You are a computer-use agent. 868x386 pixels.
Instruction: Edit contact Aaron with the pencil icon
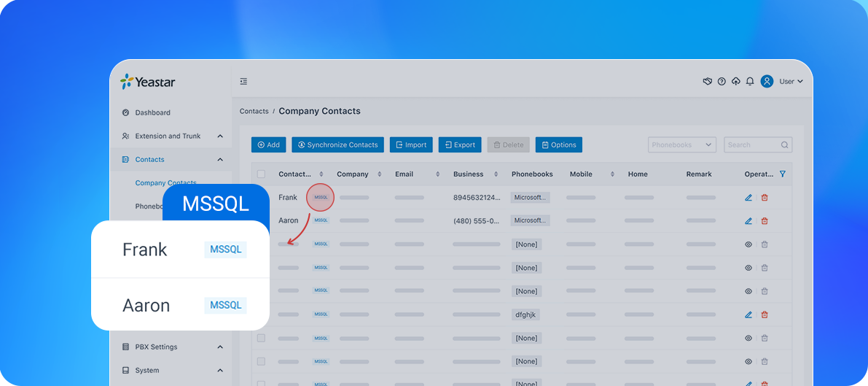tap(748, 221)
